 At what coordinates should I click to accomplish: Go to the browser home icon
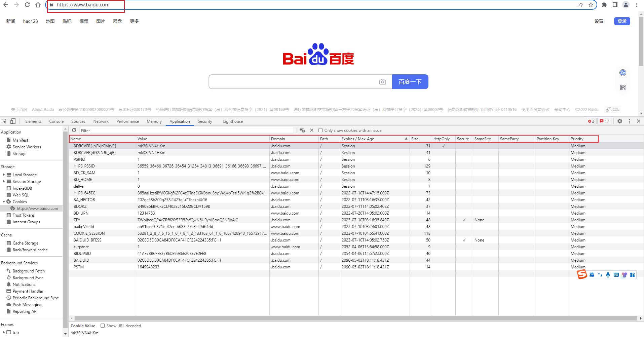pyautogui.click(x=38, y=5)
